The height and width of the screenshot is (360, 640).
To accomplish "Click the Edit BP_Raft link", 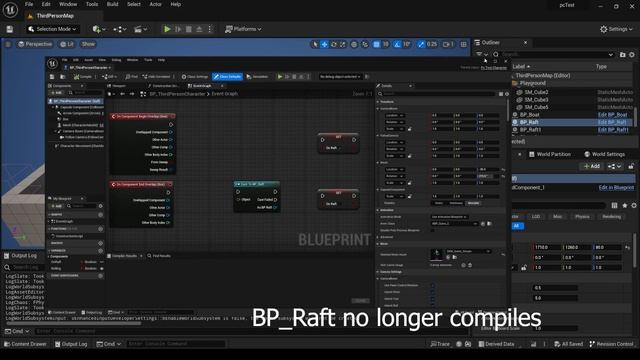I will point(612,122).
